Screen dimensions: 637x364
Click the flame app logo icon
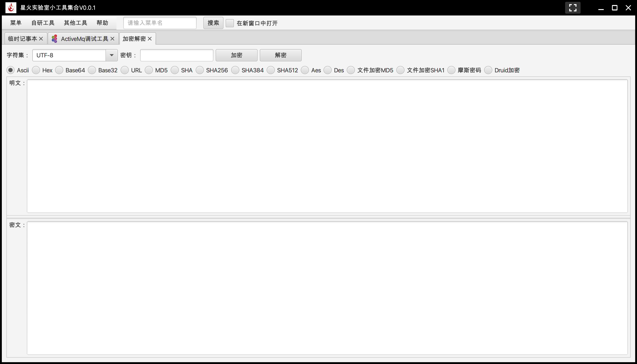(11, 8)
